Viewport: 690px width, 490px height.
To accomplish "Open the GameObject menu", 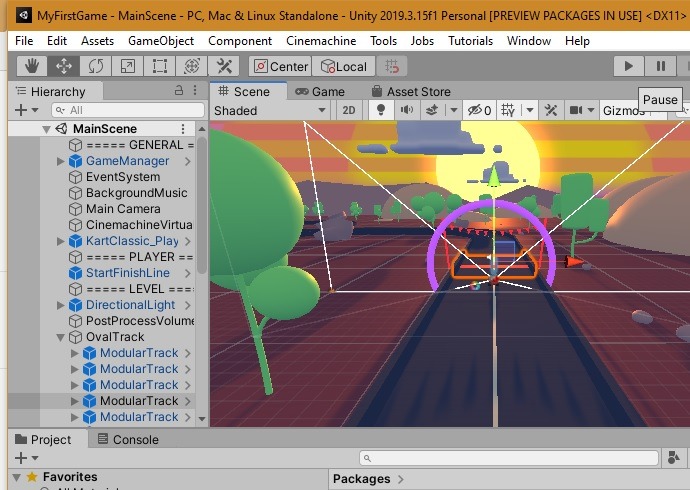I will 161,41.
